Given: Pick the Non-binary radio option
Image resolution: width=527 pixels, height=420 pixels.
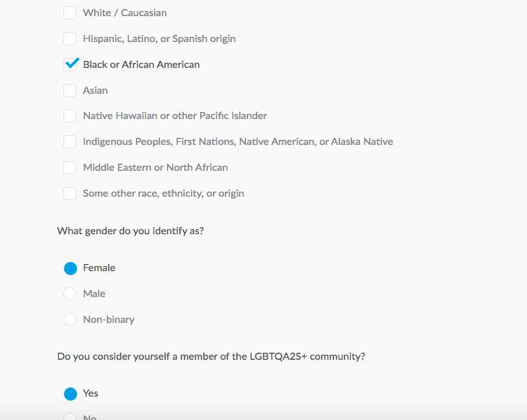Looking at the screenshot, I should point(70,320).
